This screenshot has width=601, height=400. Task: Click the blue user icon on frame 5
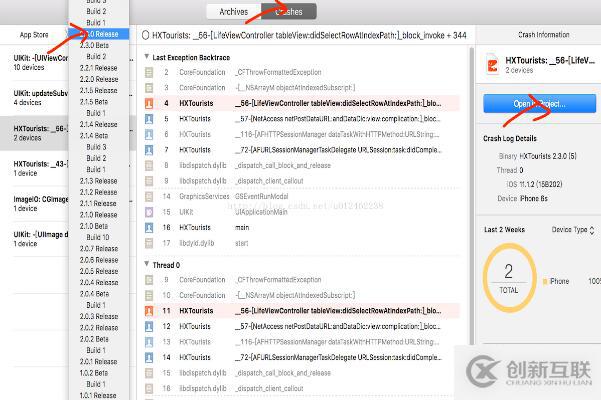pyautogui.click(x=149, y=119)
